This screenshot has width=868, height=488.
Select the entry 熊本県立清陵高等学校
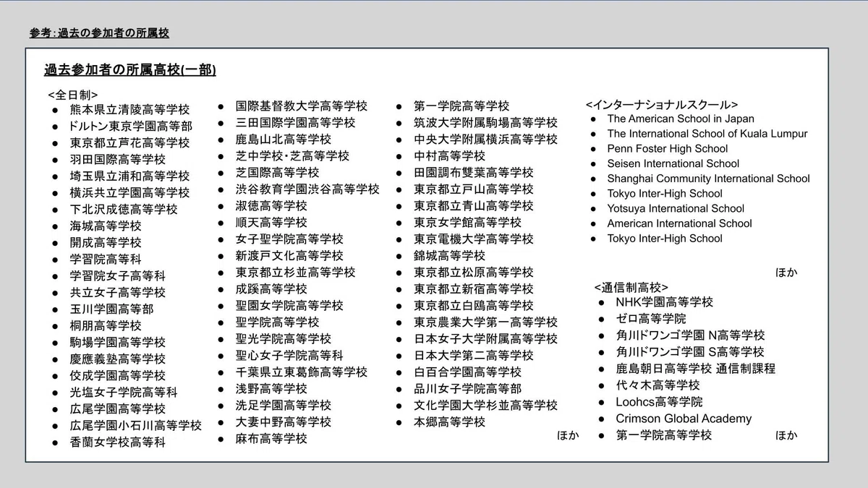coord(129,110)
